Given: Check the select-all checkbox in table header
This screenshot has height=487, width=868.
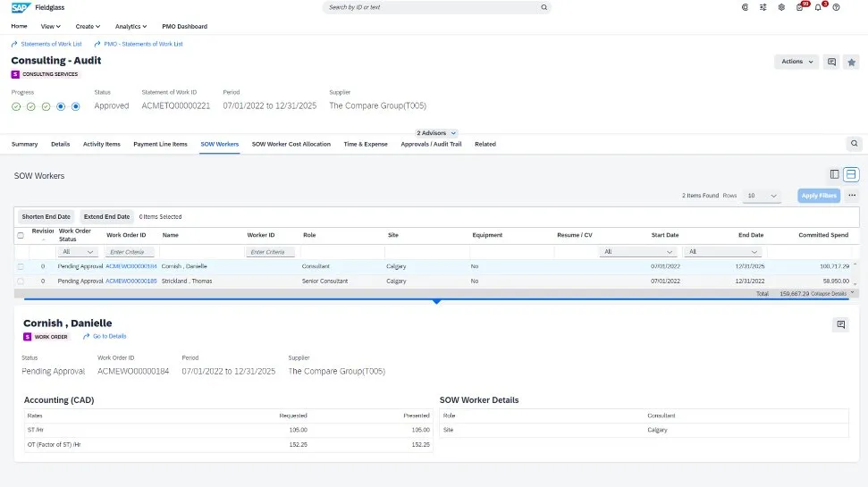Looking at the screenshot, I should (21, 235).
